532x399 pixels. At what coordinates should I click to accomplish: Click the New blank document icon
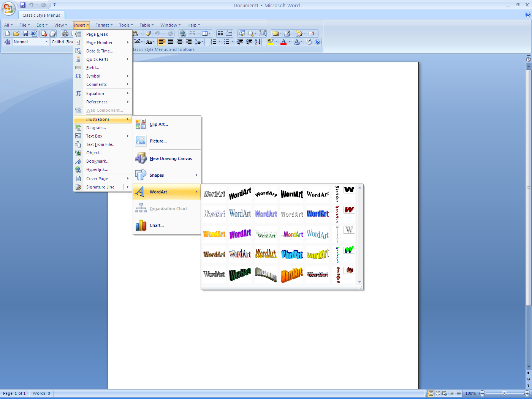click(7, 33)
